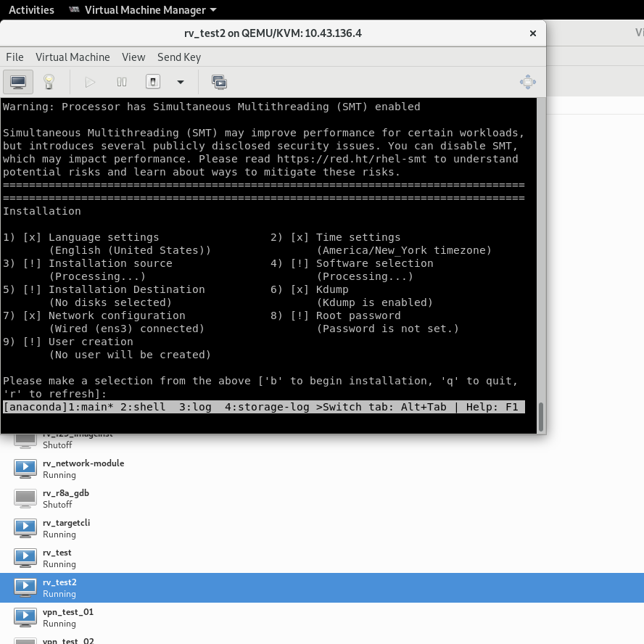Viewport: 644px width, 644px height.
Task: Close the rv_test2 console window
Action: [x=533, y=33]
